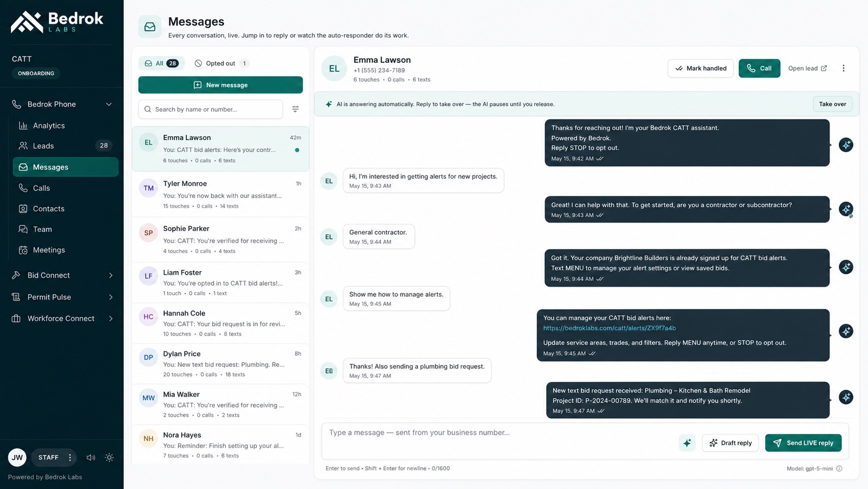Open the conversation filter options icon

pyautogui.click(x=295, y=109)
